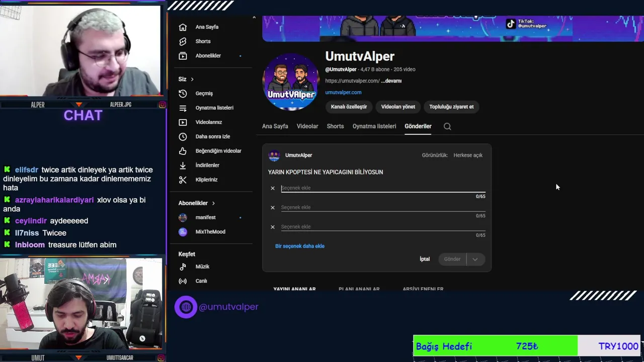This screenshot has width=644, height=362.
Task: Click elifsdr username in stream chat
Action: (x=27, y=170)
